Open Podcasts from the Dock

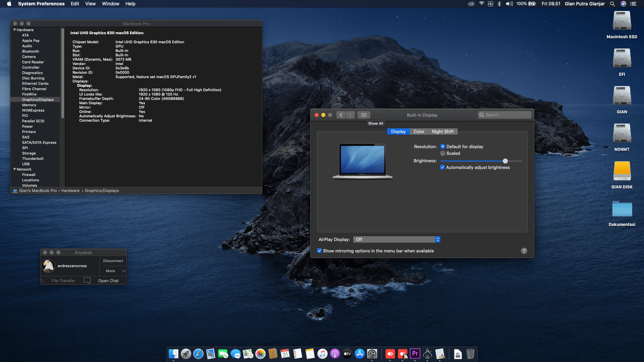click(335, 354)
